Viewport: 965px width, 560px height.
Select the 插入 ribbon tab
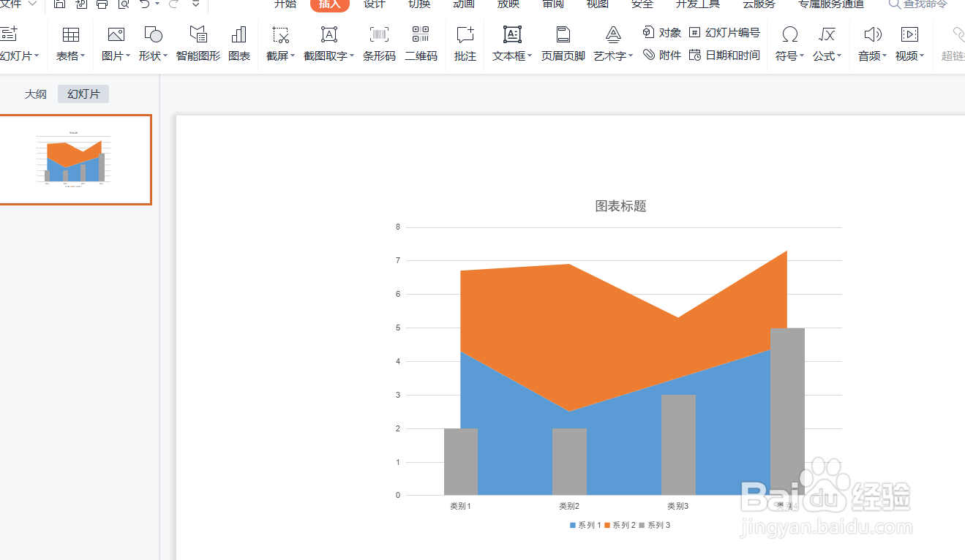click(x=330, y=4)
